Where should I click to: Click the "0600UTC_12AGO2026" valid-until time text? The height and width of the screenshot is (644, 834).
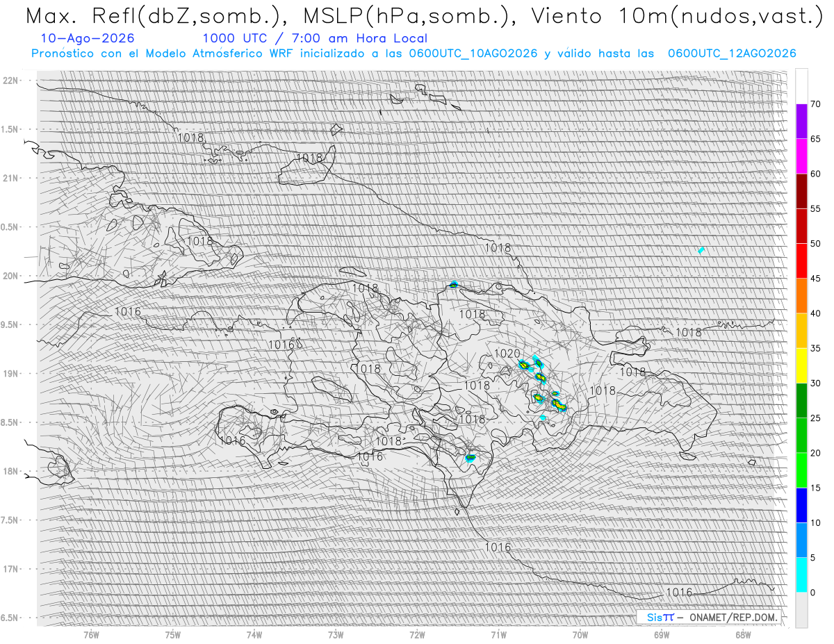click(x=732, y=53)
